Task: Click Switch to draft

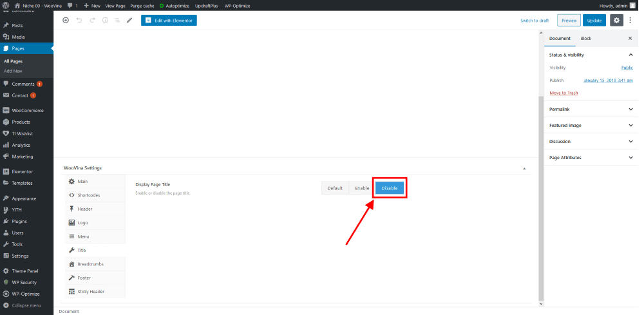Action: coord(535,21)
